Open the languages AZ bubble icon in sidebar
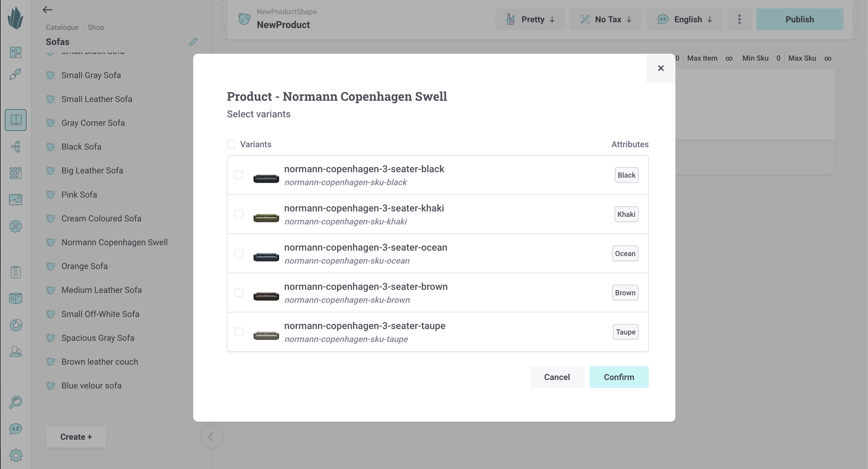The image size is (868, 469). tap(15, 429)
